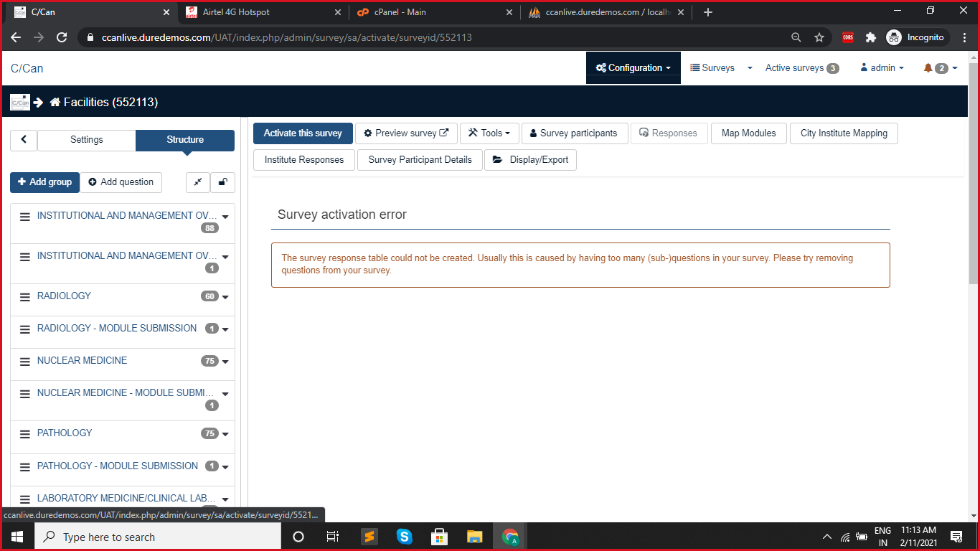This screenshot has width=980, height=551.
Task: Expand the RADIOLOGY group arrow
Action: (x=225, y=297)
